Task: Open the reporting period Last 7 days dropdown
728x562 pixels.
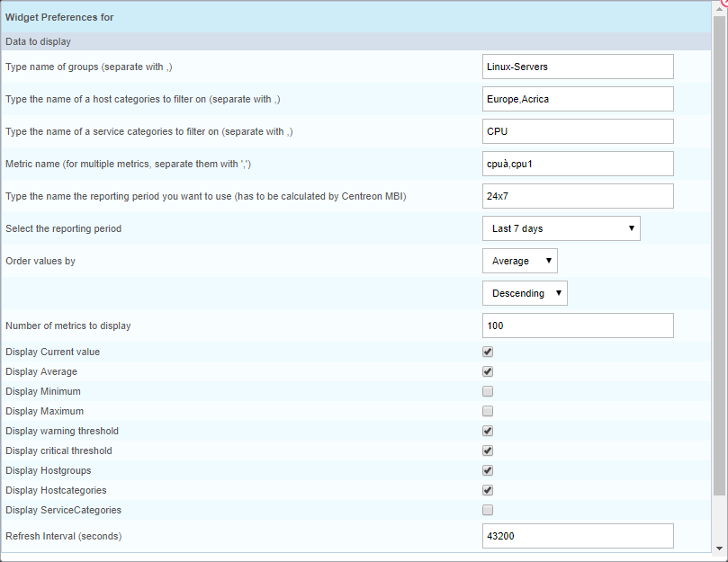Action: 561,228
